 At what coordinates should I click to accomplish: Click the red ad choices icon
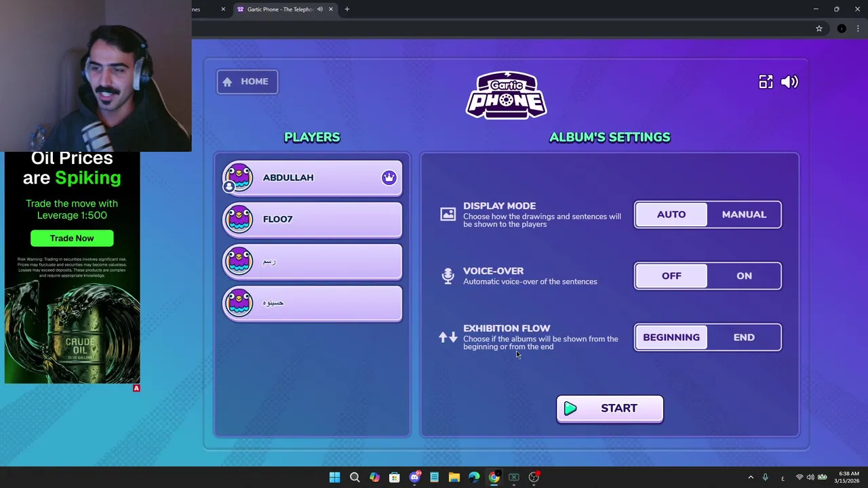[x=136, y=388]
